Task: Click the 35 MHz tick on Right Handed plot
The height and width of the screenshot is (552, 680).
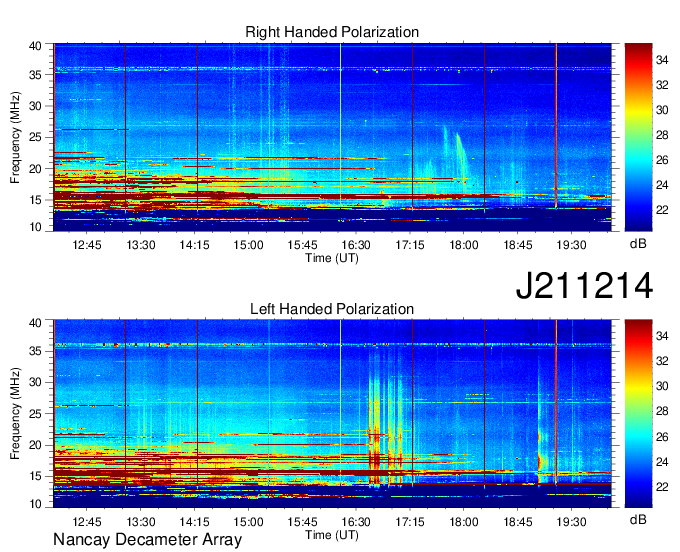Action: [x=35, y=75]
